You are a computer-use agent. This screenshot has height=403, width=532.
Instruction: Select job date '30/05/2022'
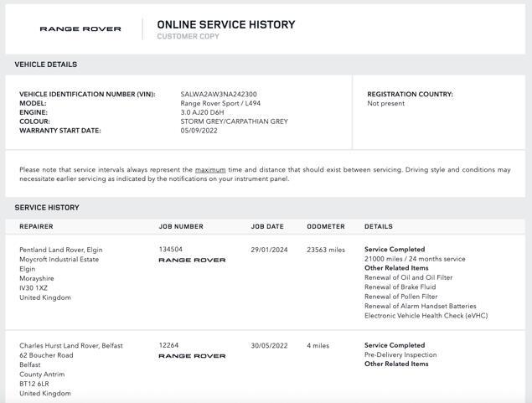269,346
